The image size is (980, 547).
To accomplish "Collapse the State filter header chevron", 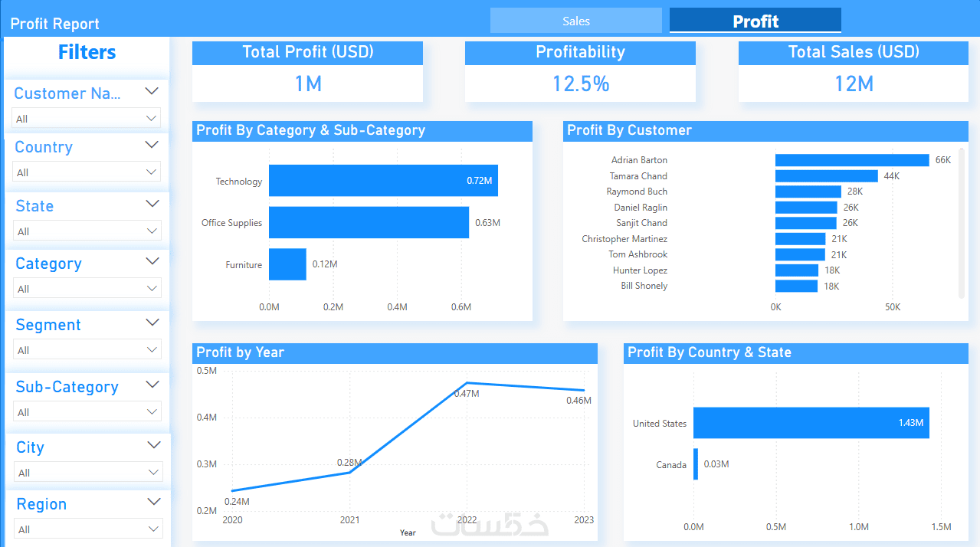I will [152, 204].
